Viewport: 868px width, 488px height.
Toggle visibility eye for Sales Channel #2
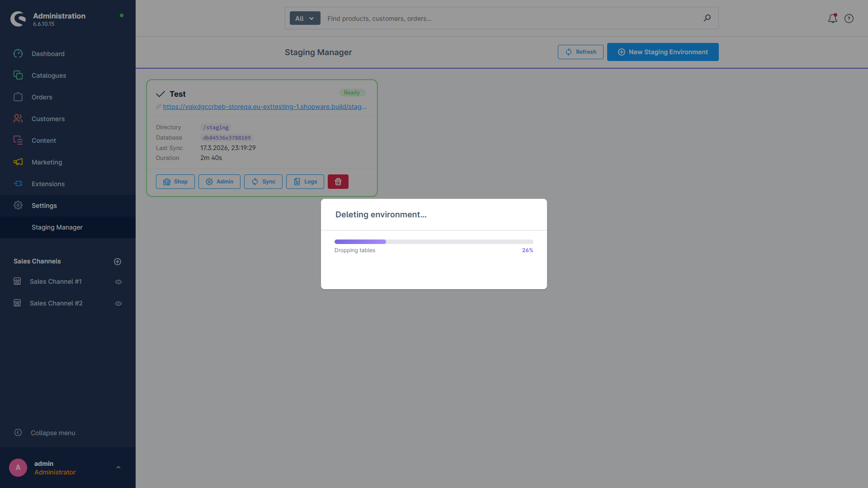pyautogui.click(x=118, y=304)
